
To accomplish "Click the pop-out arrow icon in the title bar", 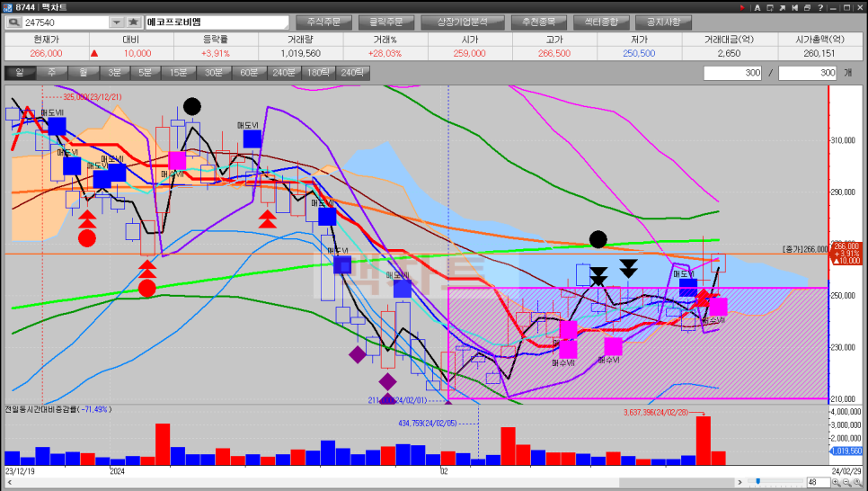I will (783, 8).
